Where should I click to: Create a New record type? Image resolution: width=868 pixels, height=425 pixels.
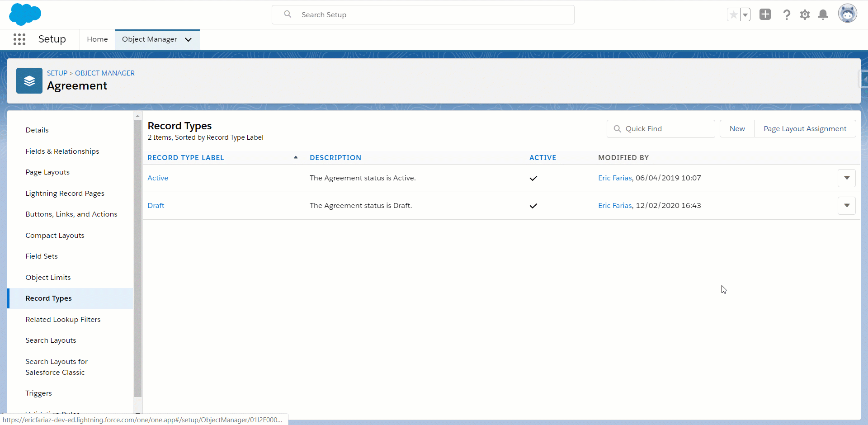click(x=737, y=129)
